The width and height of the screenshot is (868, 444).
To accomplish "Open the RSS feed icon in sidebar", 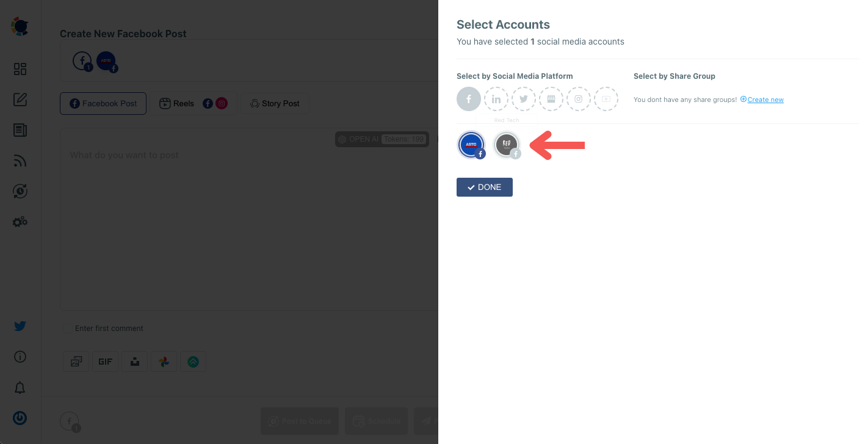I will 20,160.
